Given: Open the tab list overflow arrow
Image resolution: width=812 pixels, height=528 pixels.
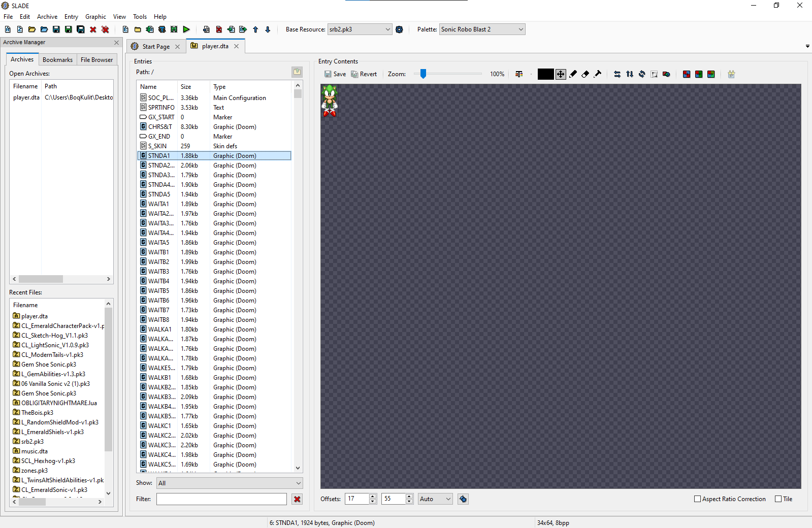Looking at the screenshot, I should [807, 46].
